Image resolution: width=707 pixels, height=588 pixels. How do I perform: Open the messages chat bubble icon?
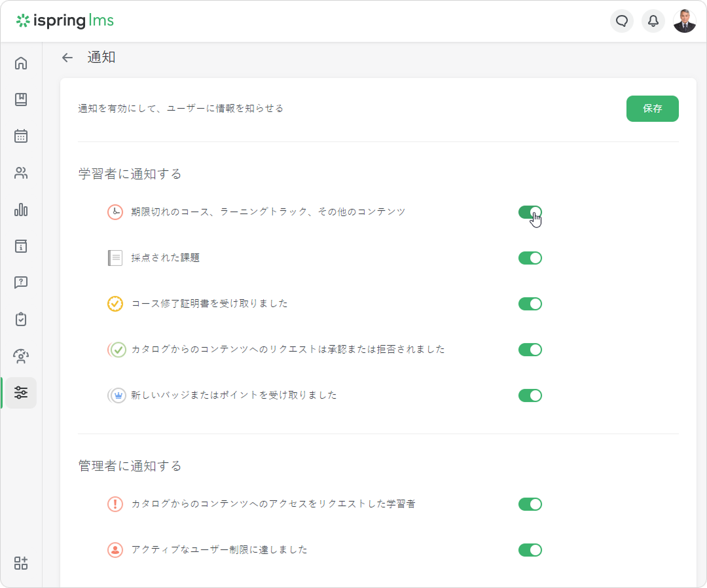622,21
